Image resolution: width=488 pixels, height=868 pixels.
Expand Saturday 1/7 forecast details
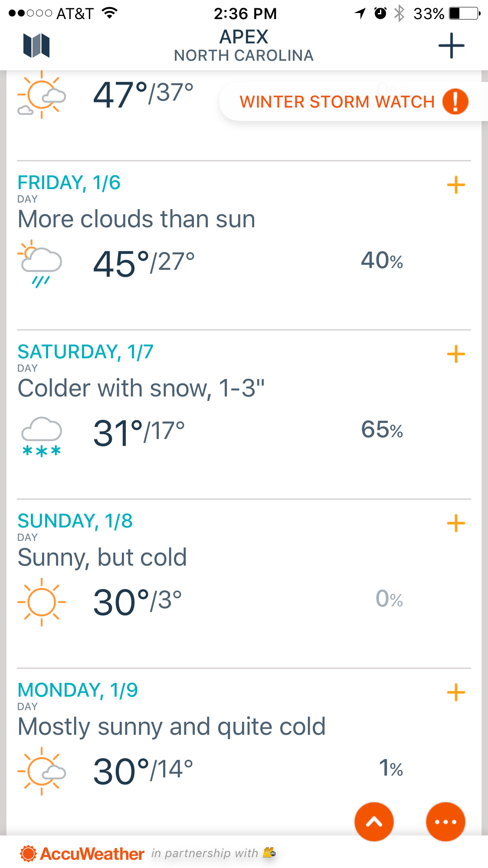tap(456, 354)
